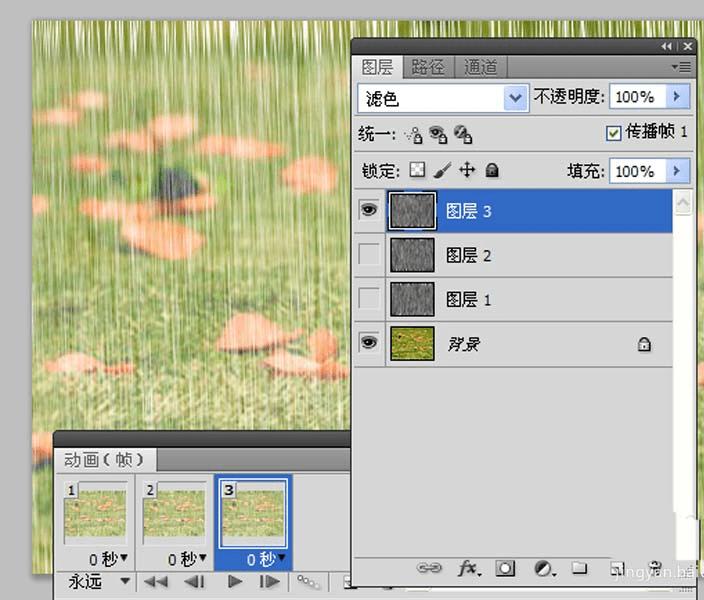Click unify layer position icon
The height and width of the screenshot is (600, 704).
[x=414, y=135]
